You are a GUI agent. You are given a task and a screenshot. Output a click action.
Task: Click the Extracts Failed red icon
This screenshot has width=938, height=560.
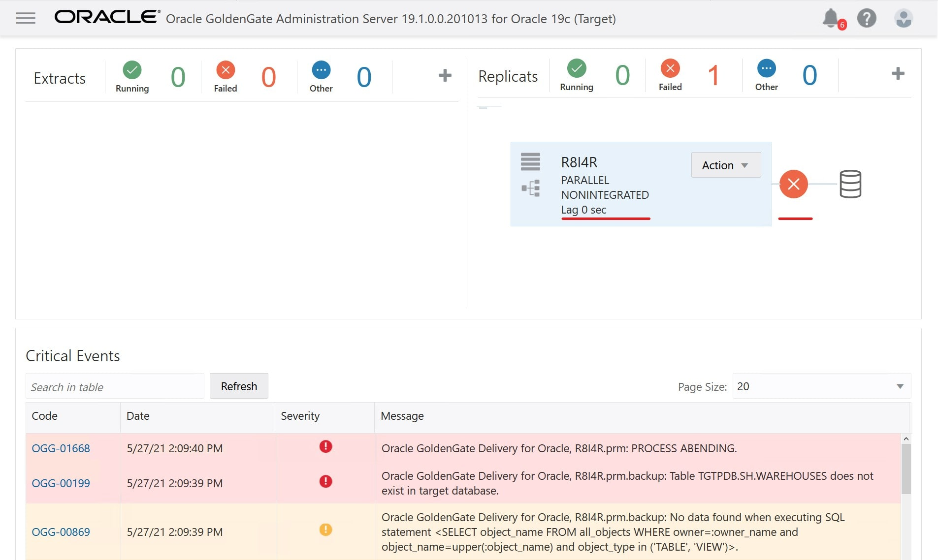226,70
